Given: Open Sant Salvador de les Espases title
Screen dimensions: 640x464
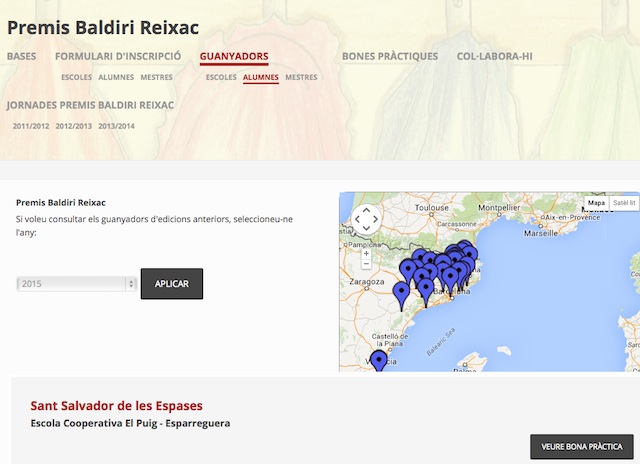Looking at the screenshot, I should [x=116, y=406].
